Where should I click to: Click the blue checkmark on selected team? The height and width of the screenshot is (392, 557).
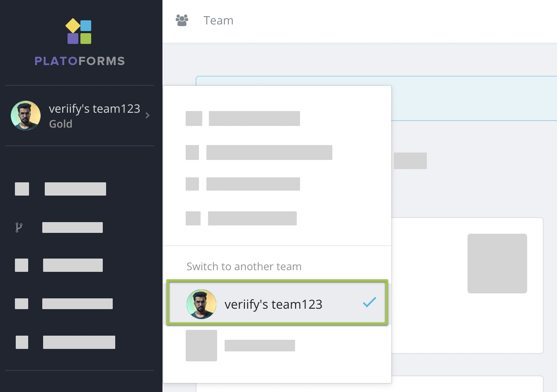369,302
